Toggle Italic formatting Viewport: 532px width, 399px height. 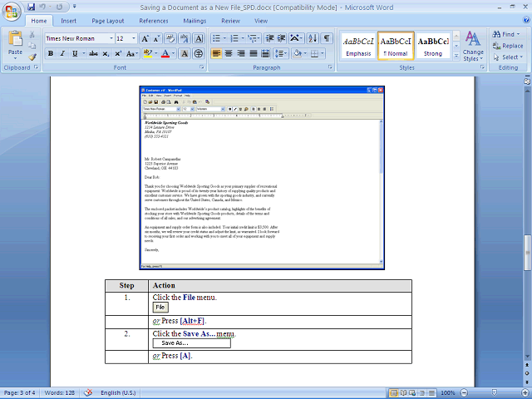pyautogui.click(x=62, y=53)
